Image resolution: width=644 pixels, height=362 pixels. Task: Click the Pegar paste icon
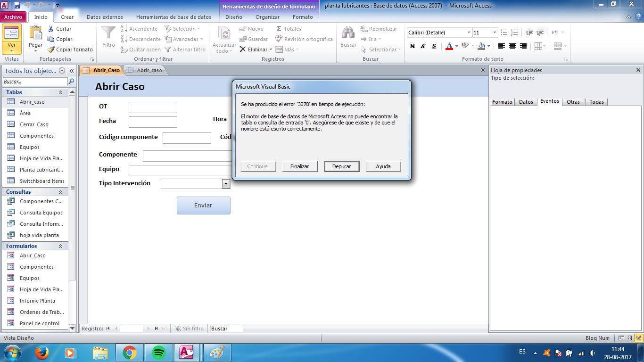(35, 33)
